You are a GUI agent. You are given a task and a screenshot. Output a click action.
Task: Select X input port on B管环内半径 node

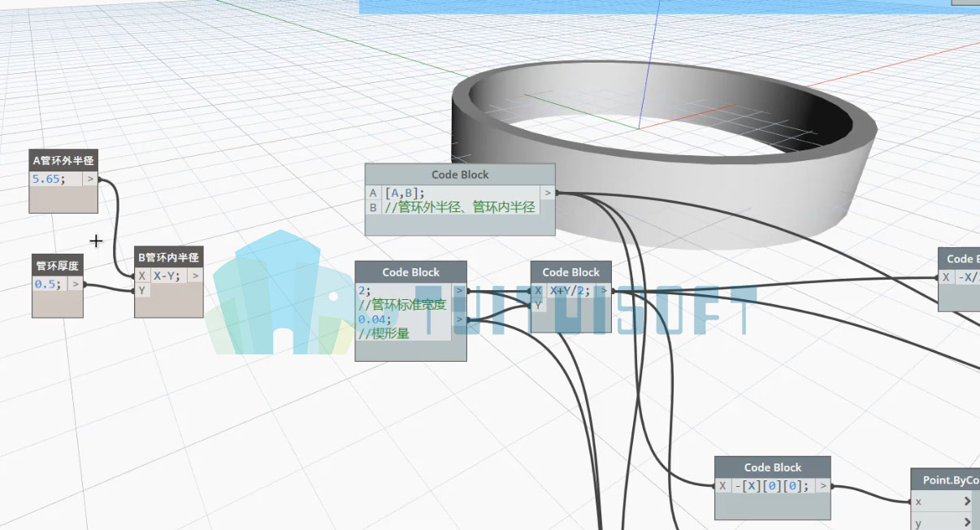click(142, 276)
